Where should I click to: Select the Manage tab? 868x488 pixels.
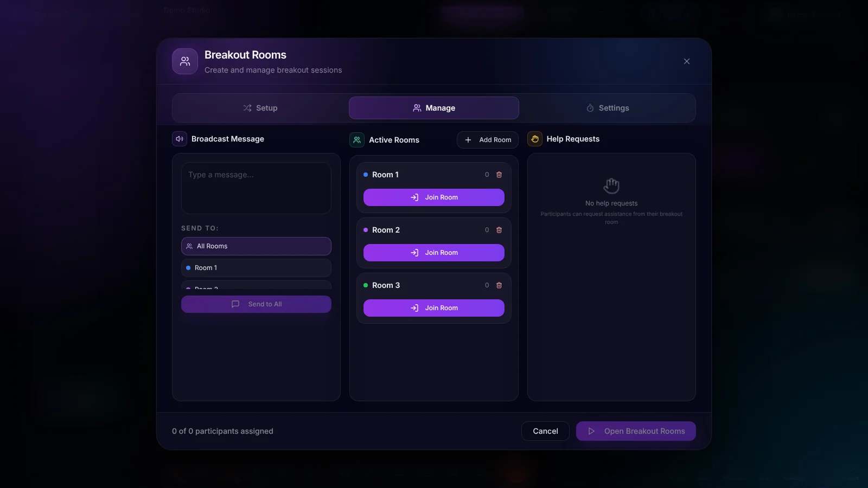click(434, 108)
